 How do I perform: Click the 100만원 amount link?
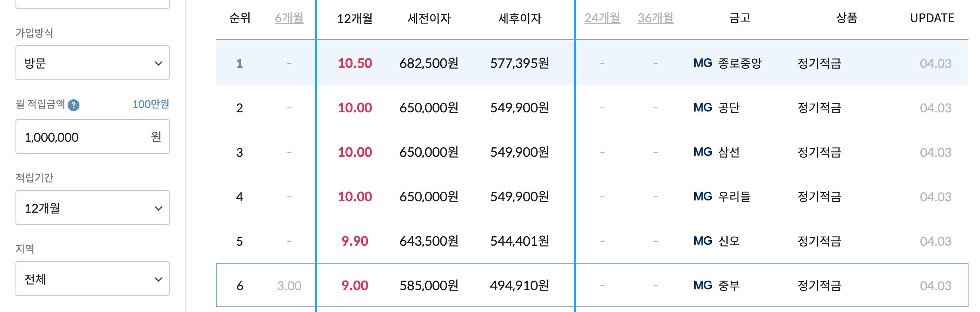[151, 104]
